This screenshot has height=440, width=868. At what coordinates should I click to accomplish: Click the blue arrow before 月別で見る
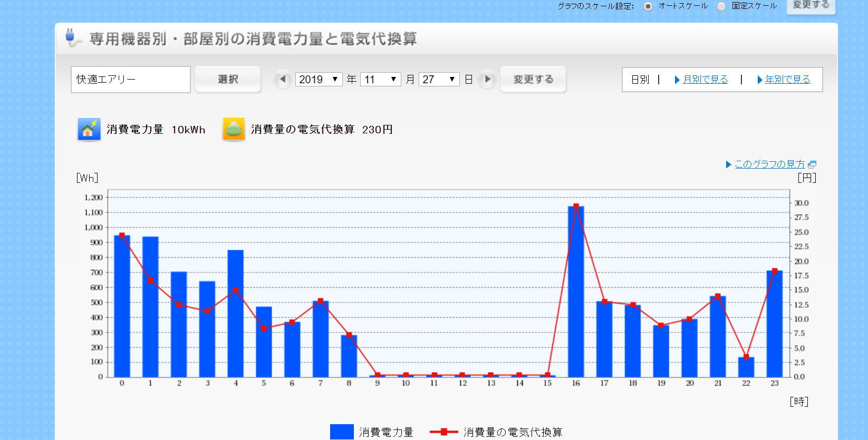pyautogui.click(x=677, y=80)
